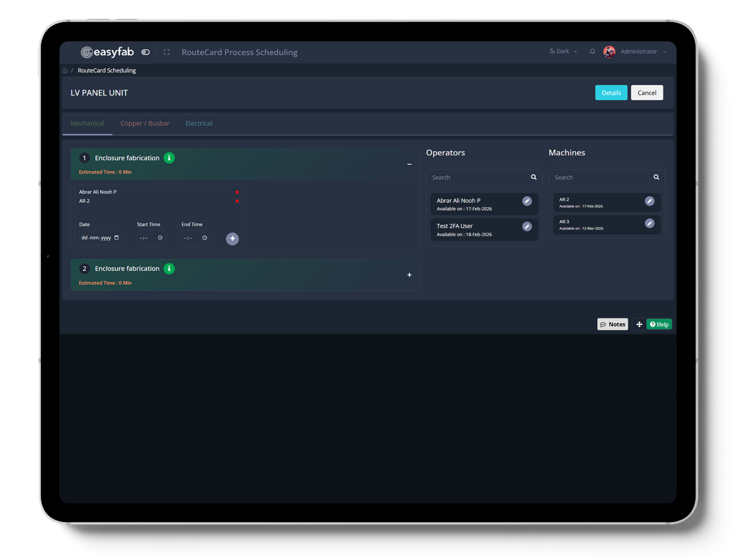Screen dimensions: 750x560
Task: Remove machine AR-2 from step 1
Action: 237,201
